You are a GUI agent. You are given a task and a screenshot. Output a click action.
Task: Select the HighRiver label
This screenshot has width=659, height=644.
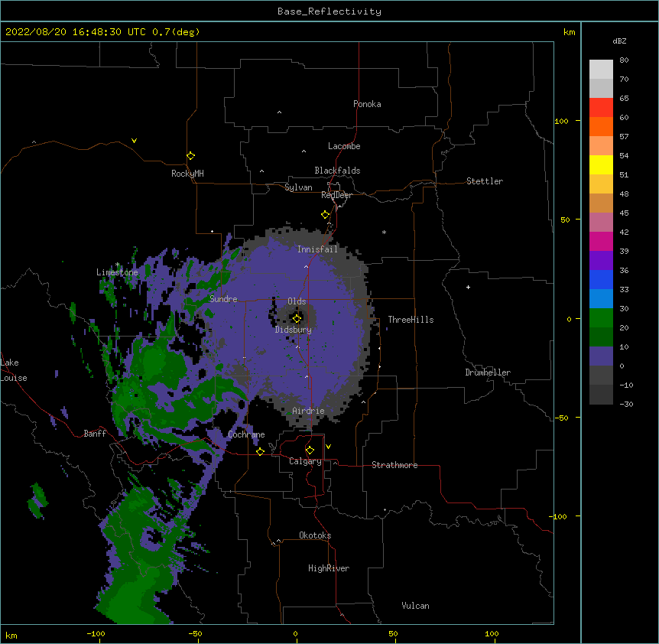click(x=329, y=568)
